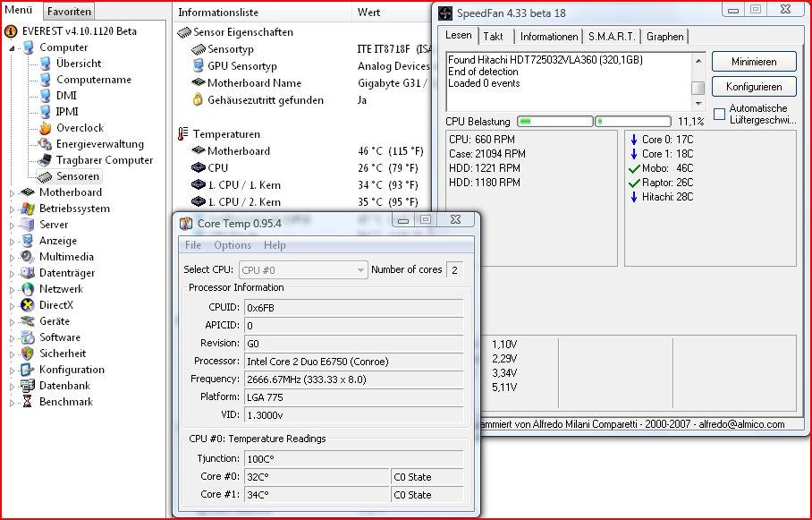Expand the Multimedia tree node
812x520 pixels.
[x=12, y=258]
